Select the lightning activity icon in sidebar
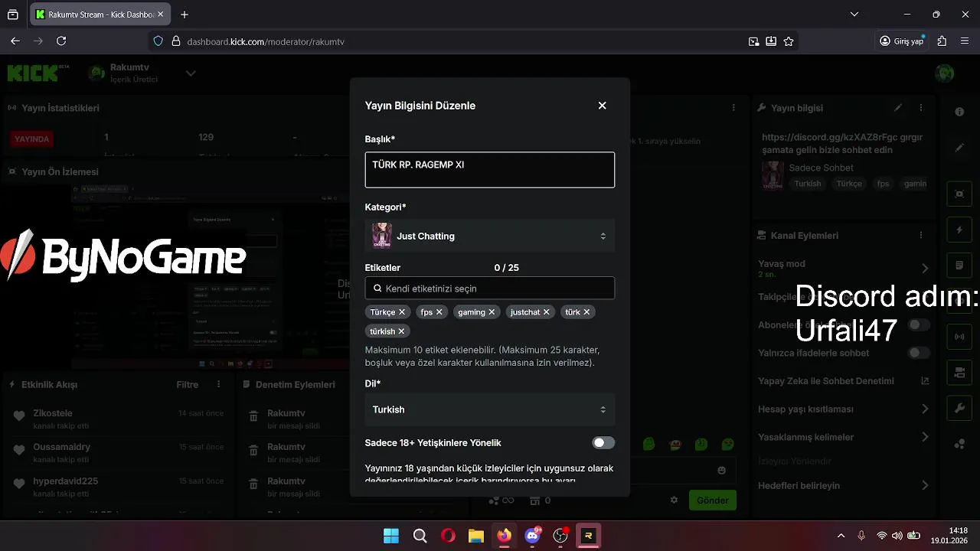The height and width of the screenshot is (551, 980). point(959,230)
